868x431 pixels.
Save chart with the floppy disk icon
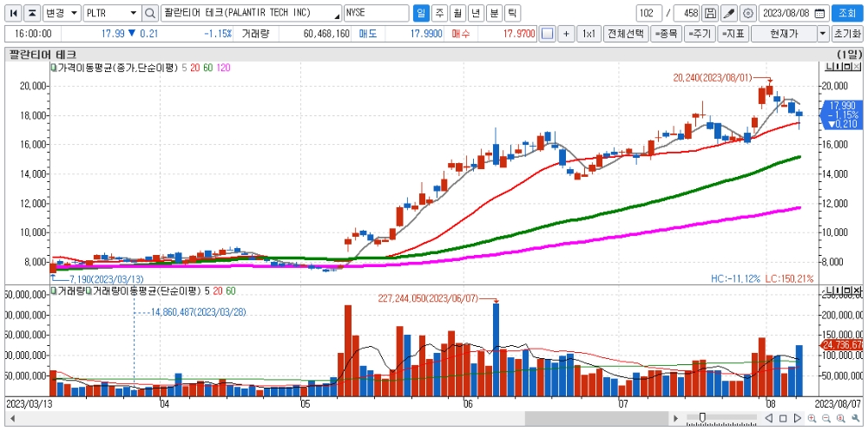point(710,13)
